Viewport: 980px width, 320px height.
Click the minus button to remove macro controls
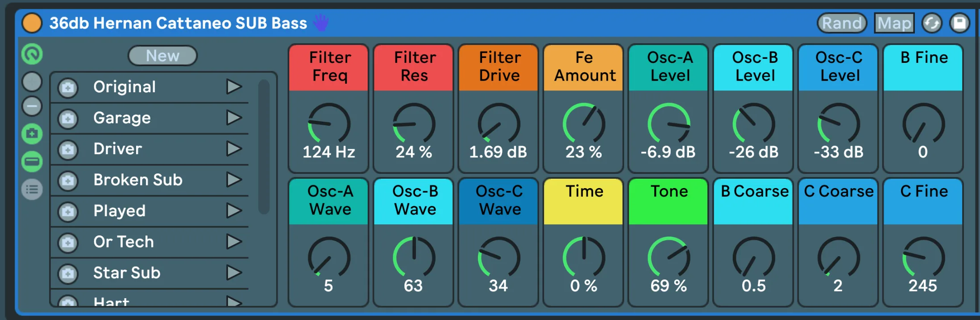pyautogui.click(x=32, y=107)
